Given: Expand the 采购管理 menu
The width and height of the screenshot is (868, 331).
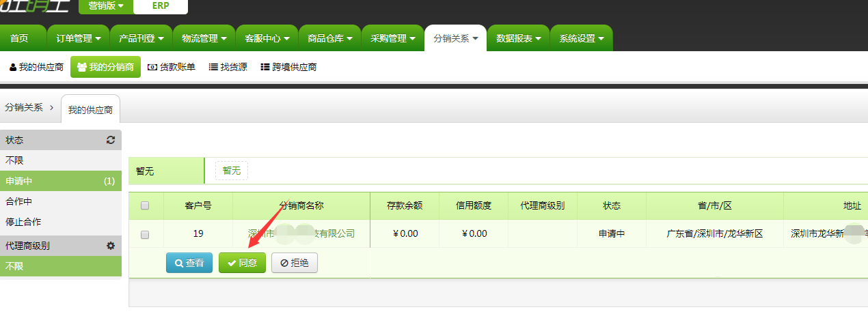Looking at the screenshot, I should (392, 38).
